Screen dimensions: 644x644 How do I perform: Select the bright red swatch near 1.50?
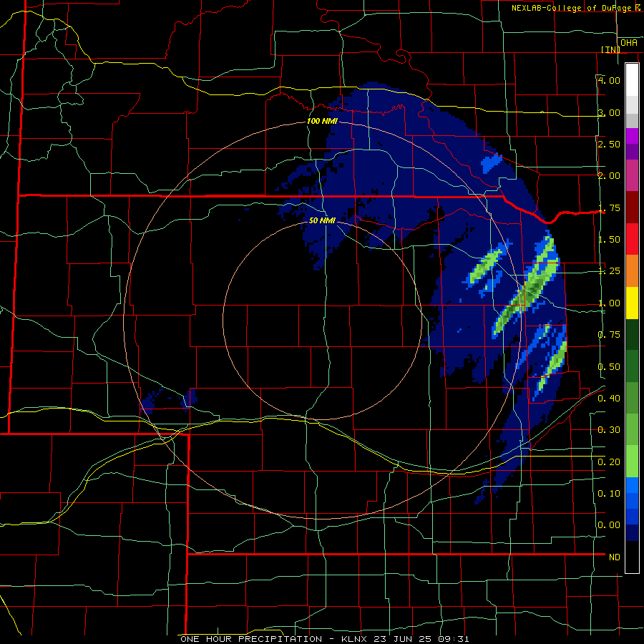click(632, 239)
